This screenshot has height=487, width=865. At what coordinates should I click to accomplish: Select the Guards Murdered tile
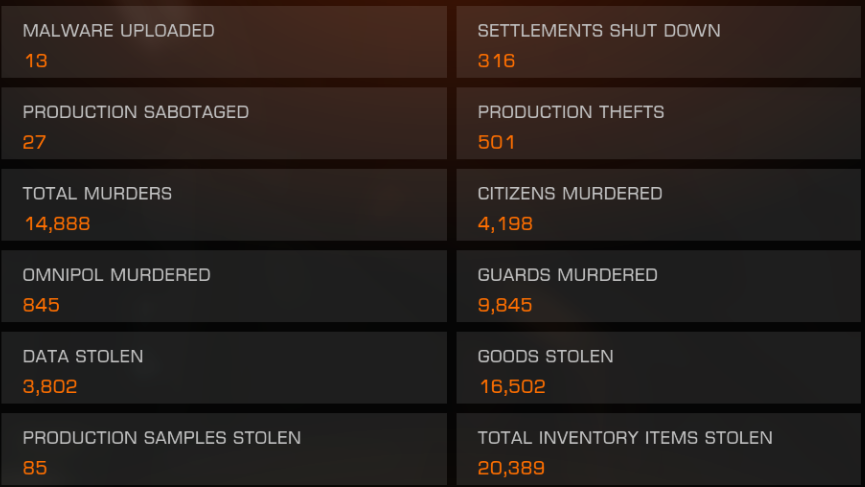pyautogui.click(x=659, y=286)
